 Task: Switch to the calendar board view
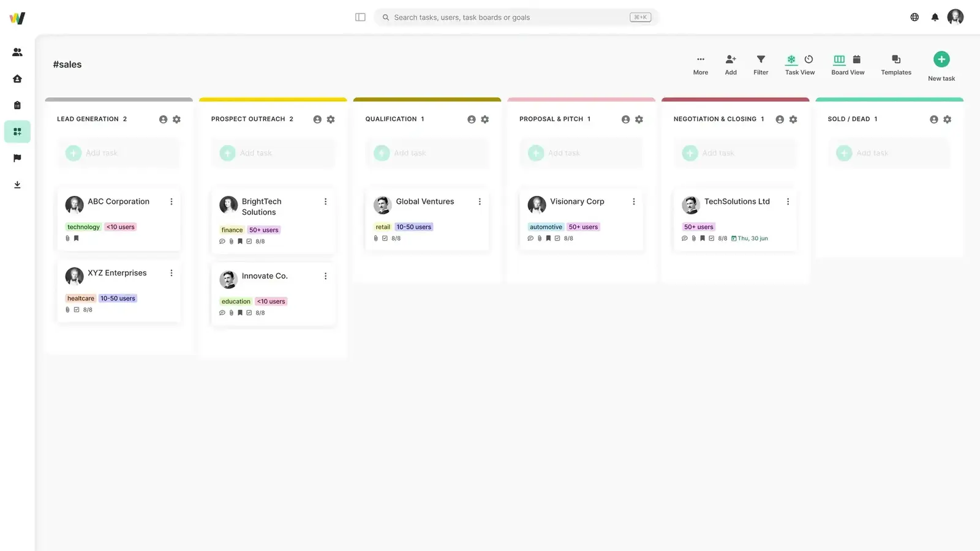pos(857,59)
